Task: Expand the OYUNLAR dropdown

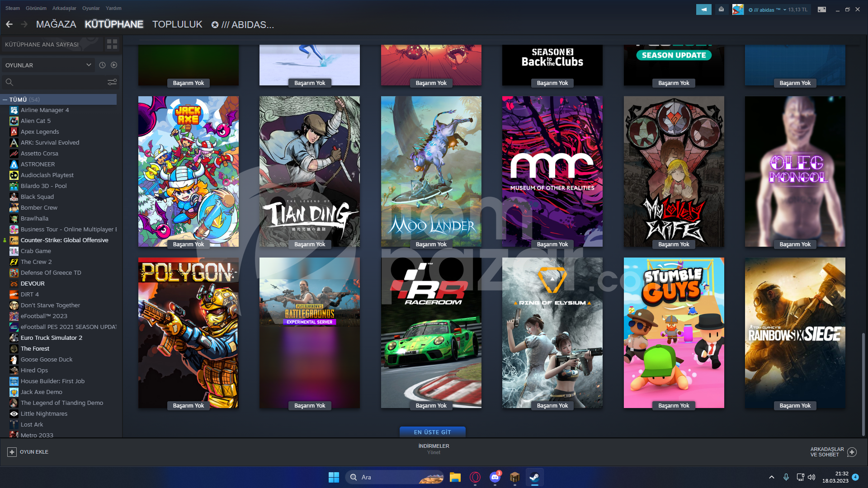Action: coord(48,65)
